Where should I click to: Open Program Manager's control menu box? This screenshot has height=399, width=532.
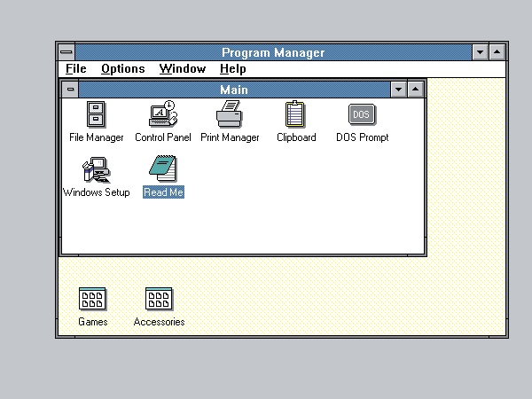tap(66, 52)
